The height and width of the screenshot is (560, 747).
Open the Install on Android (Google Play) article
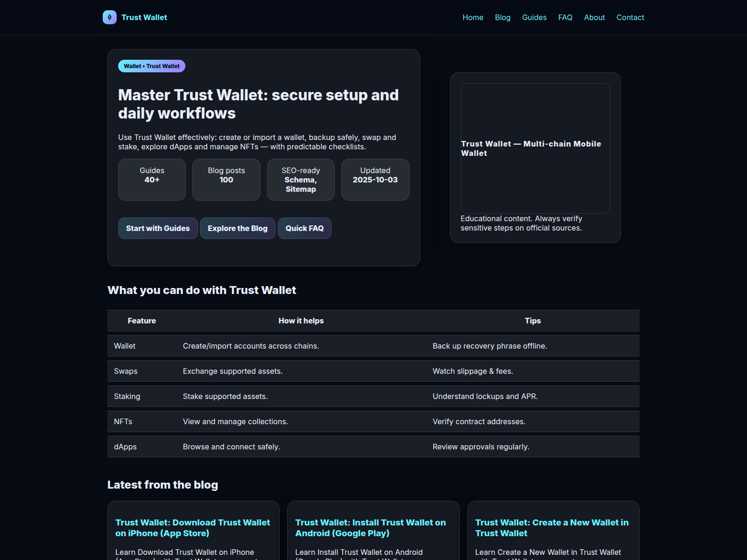tap(371, 528)
